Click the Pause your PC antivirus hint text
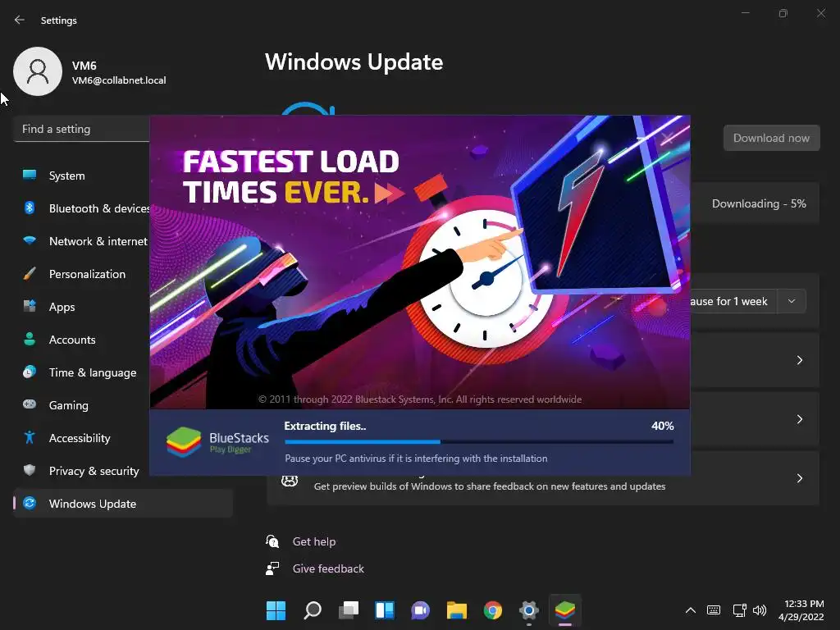The width and height of the screenshot is (840, 630). tap(416, 459)
